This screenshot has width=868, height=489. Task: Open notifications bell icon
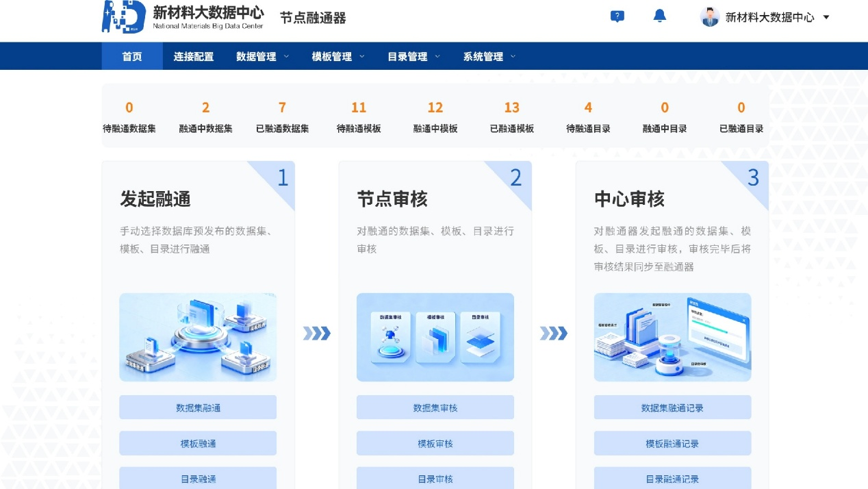point(659,16)
